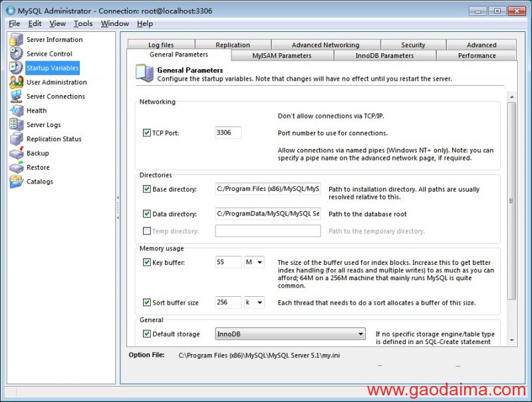This screenshot has width=532, height=402.
Task: Click the Base directory path field
Action: click(x=268, y=189)
